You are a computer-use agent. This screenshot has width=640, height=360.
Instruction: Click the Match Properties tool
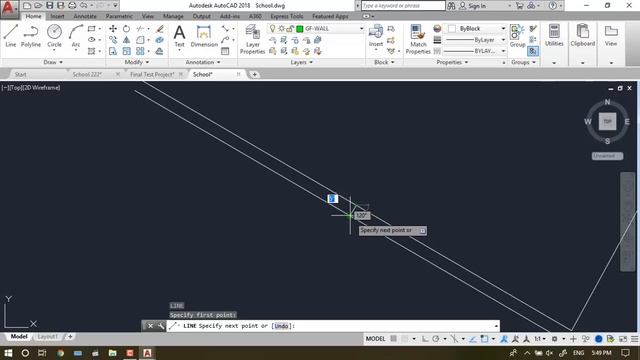tap(418, 40)
